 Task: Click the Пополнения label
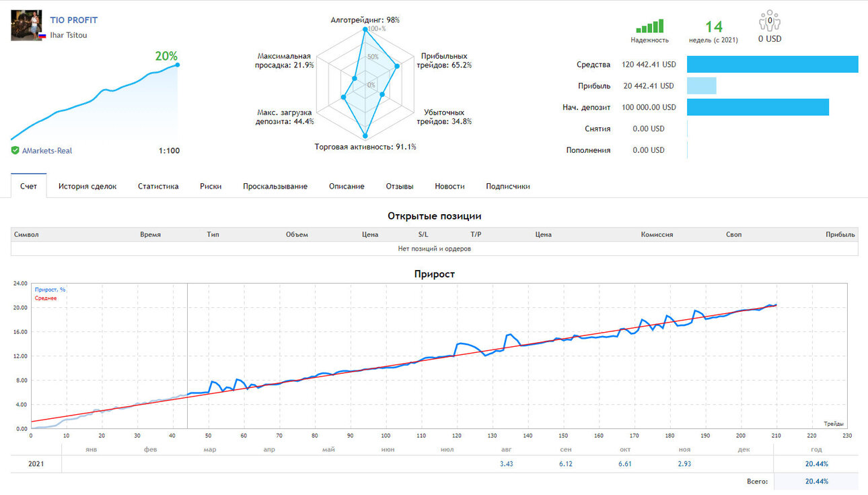tap(588, 150)
